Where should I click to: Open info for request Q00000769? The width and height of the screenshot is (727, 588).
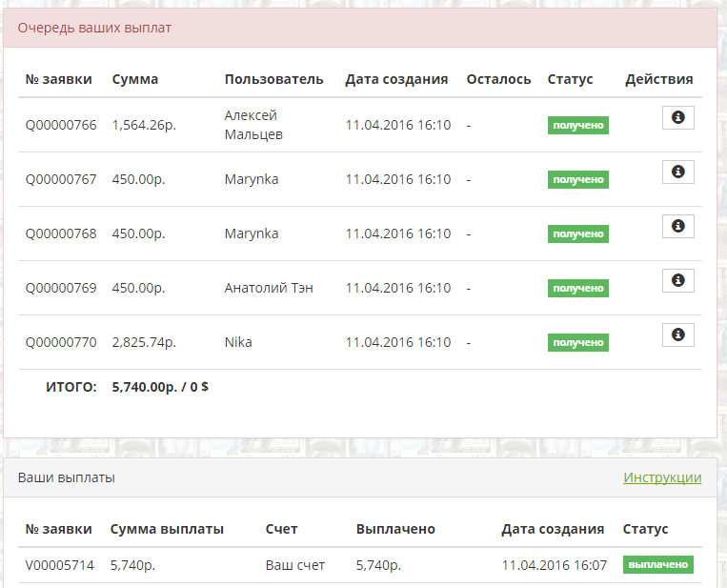coord(677,280)
